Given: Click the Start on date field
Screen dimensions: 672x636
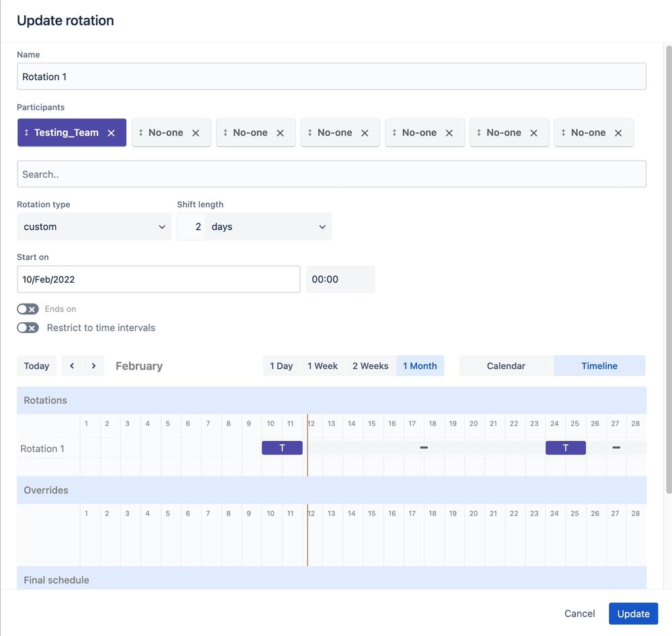Looking at the screenshot, I should click(159, 279).
